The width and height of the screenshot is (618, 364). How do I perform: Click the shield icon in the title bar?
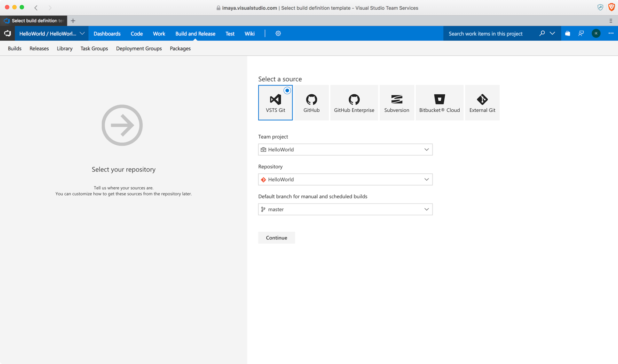pos(600,7)
